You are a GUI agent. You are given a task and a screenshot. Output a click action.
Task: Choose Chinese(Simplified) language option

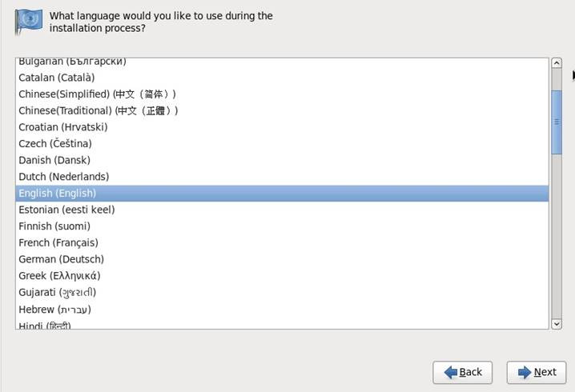pyautogui.click(x=97, y=94)
